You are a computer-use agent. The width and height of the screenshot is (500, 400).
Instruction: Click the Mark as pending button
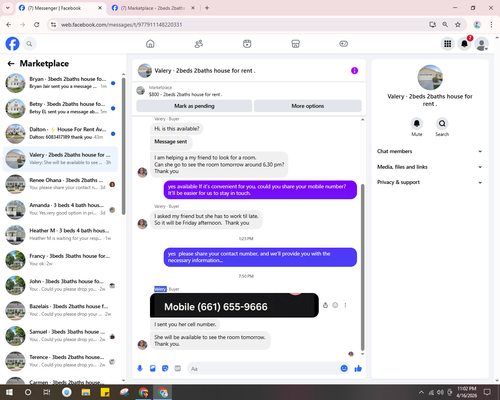194,106
